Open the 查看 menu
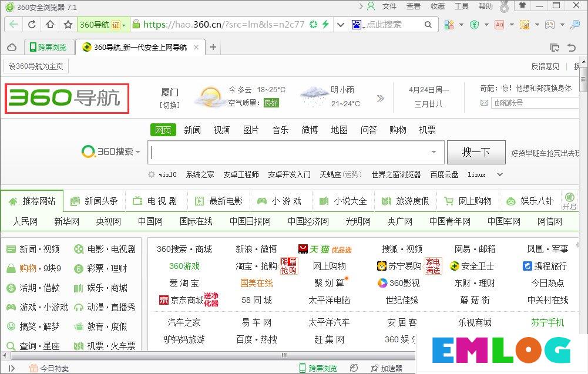This screenshot has width=588, height=374. point(414,6)
